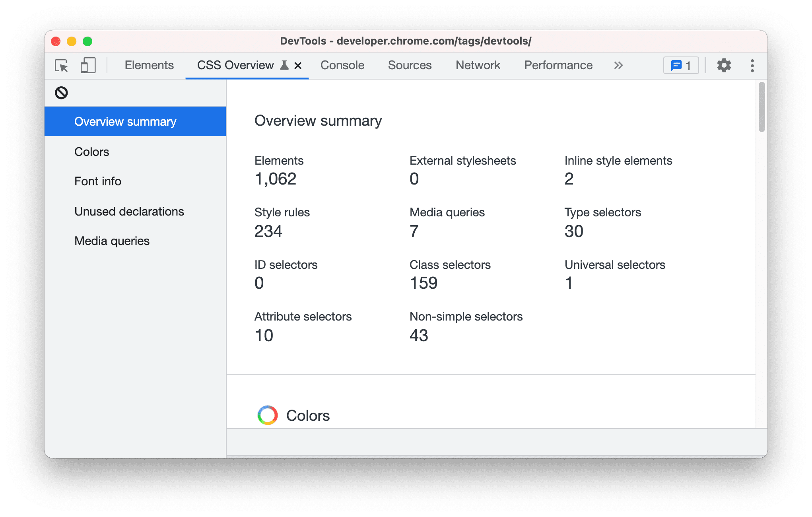Click the Settings gear icon
Screen dimensions: 812x517
click(725, 65)
